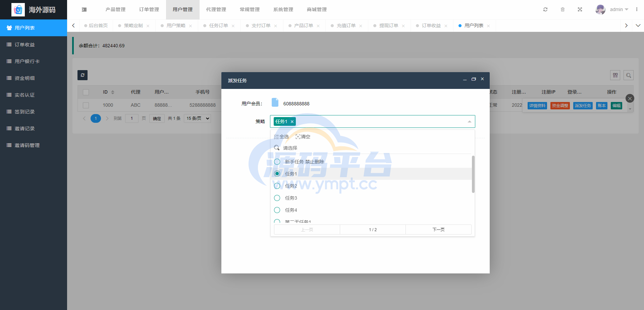Image resolution: width=644 pixels, height=310 pixels.
Task: Open the 代理管理 top menu
Action: click(216, 9)
